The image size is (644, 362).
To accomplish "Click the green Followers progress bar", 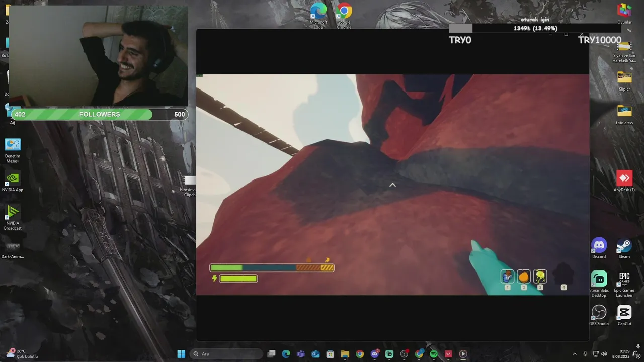I will pos(99,114).
